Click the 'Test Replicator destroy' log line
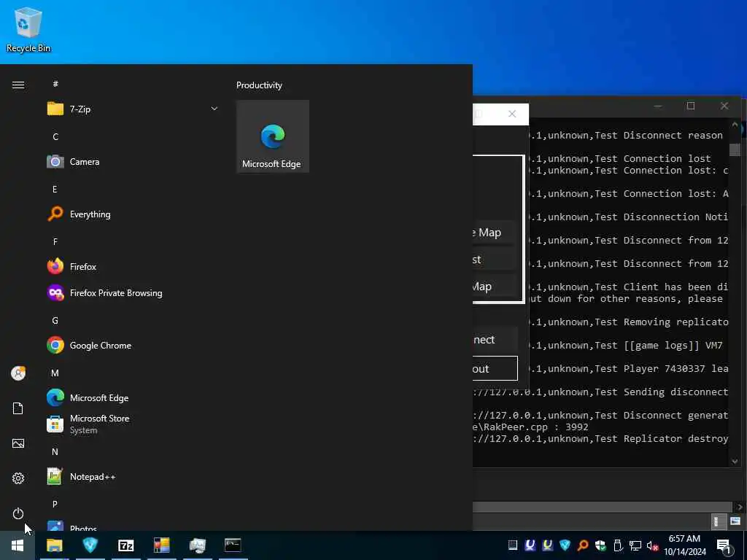Viewport: 747px width, 560px height. tap(601, 438)
